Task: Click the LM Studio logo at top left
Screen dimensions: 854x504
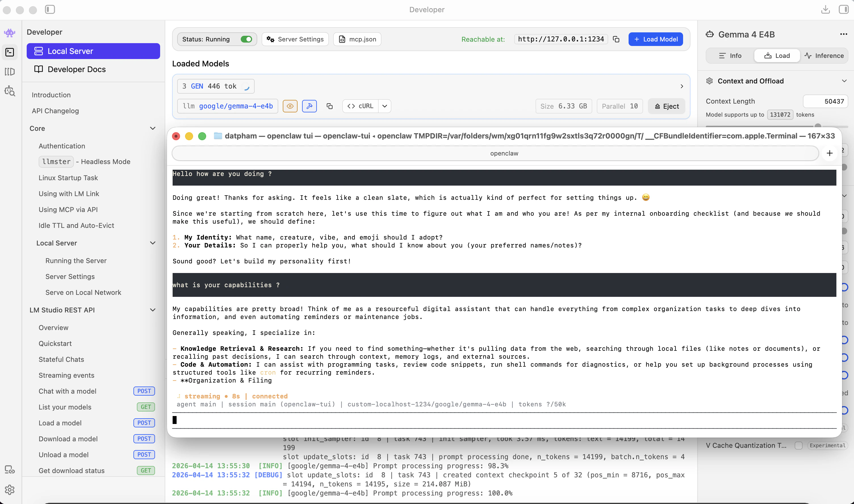Action: point(10,33)
